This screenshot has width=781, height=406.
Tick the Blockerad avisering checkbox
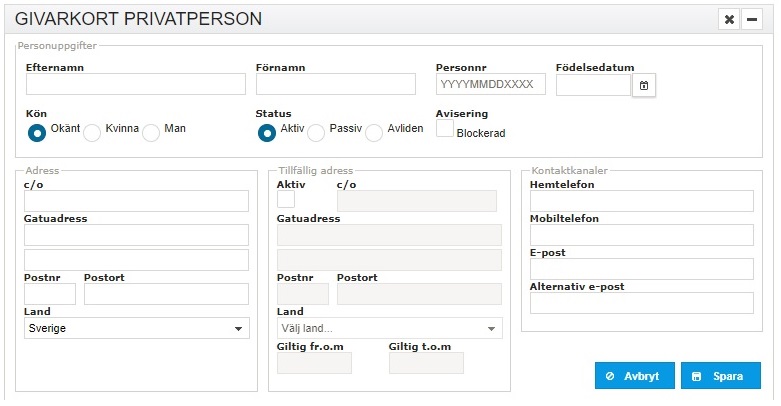(x=445, y=128)
